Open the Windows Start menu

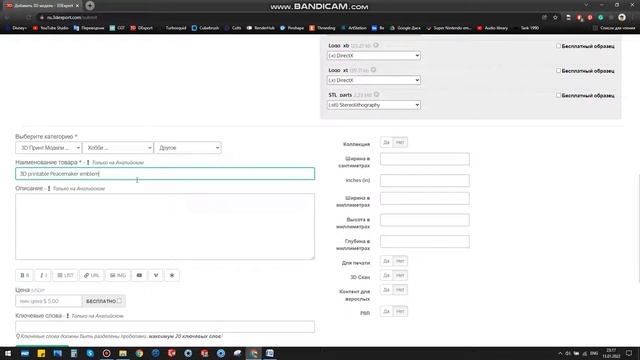[8, 353]
